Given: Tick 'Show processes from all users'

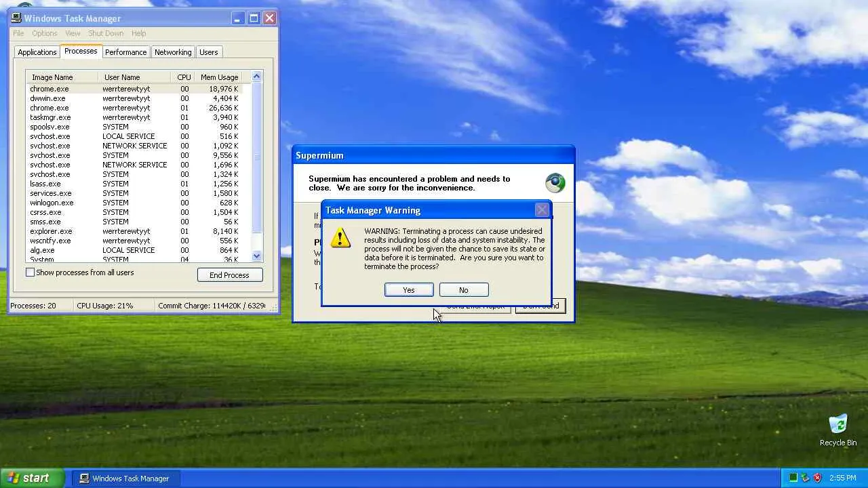Looking at the screenshot, I should (30, 272).
